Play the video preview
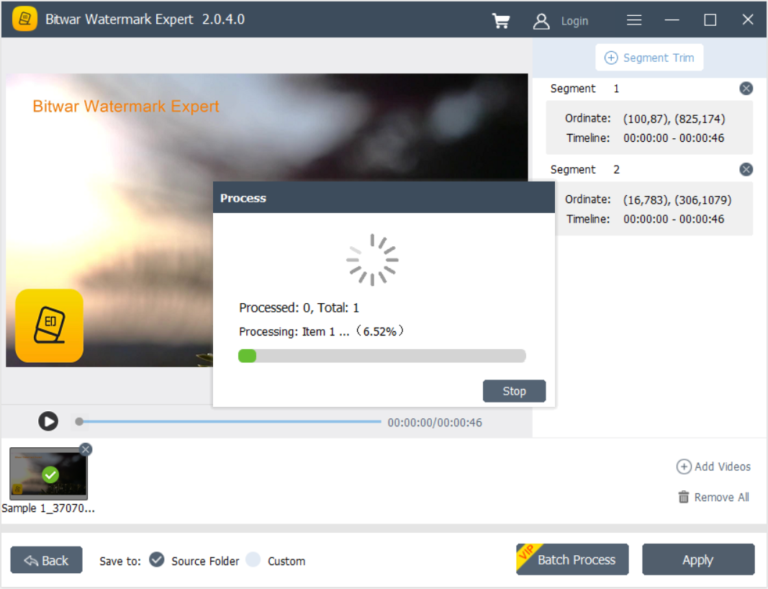The height and width of the screenshot is (589, 768). (48, 421)
